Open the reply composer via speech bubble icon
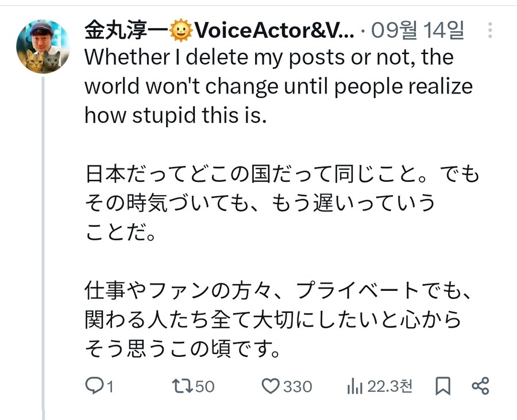Viewport: 517px width, 420px height. 94,387
